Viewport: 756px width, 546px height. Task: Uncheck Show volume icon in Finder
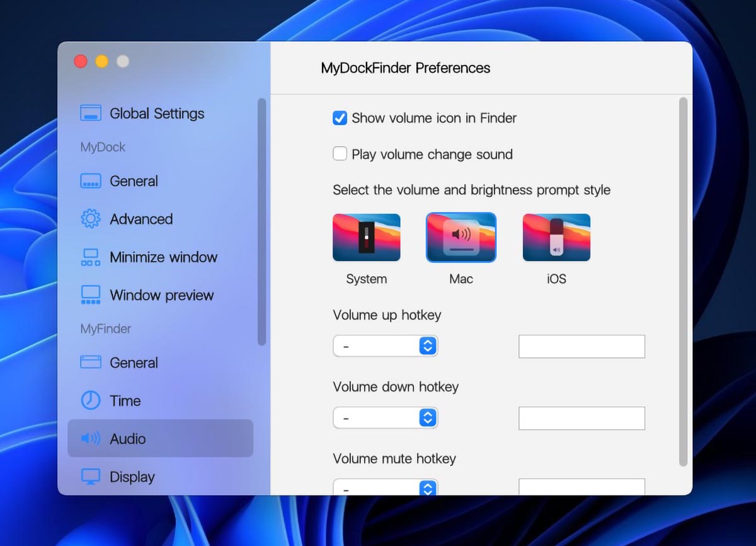[x=340, y=118]
